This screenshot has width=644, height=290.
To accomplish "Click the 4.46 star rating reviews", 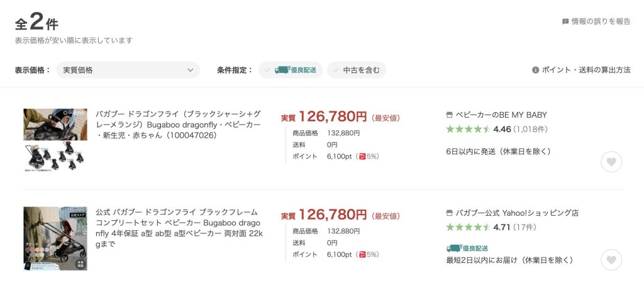I will [497, 130].
